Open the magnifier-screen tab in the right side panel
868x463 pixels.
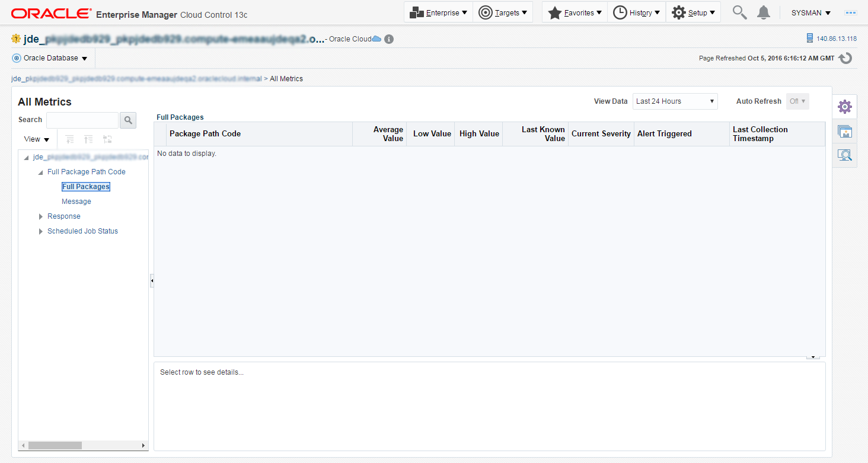pyautogui.click(x=845, y=155)
